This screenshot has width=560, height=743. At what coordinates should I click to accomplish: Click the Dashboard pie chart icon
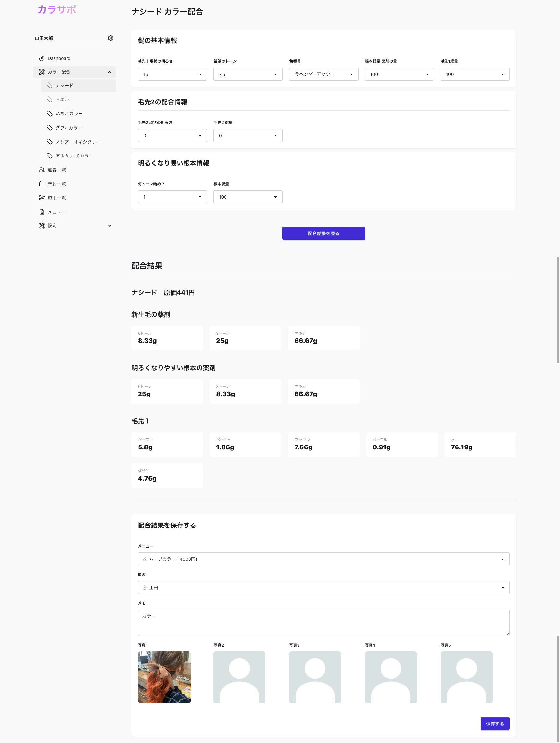pos(42,58)
